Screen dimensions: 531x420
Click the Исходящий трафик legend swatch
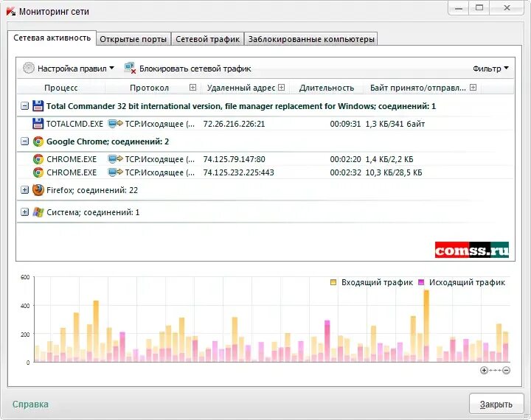(421, 282)
